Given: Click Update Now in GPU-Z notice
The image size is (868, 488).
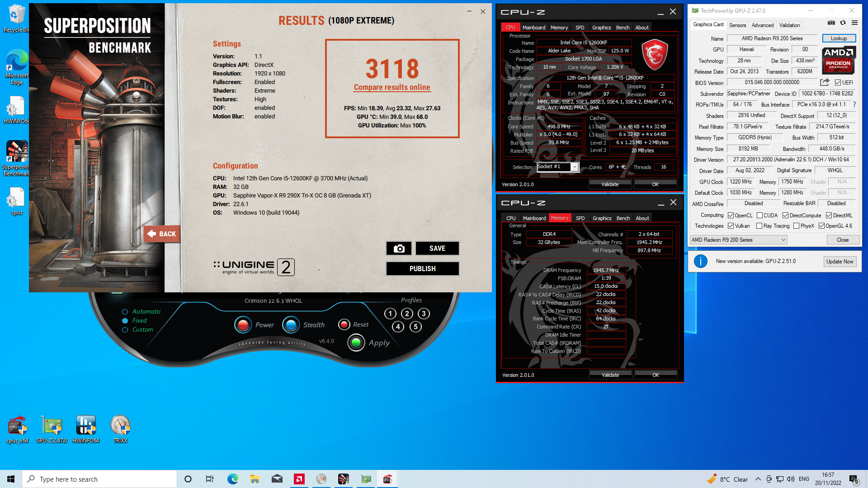Looking at the screenshot, I should (840, 262).
